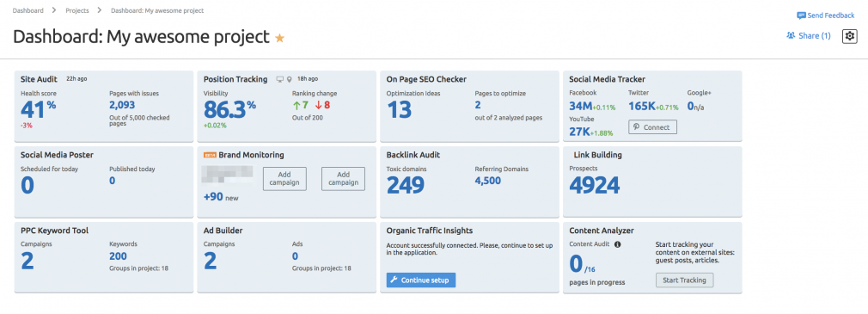The height and width of the screenshot is (314, 868).
Task: Click the location pin icon in Position Tracking
Action: [289, 79]
